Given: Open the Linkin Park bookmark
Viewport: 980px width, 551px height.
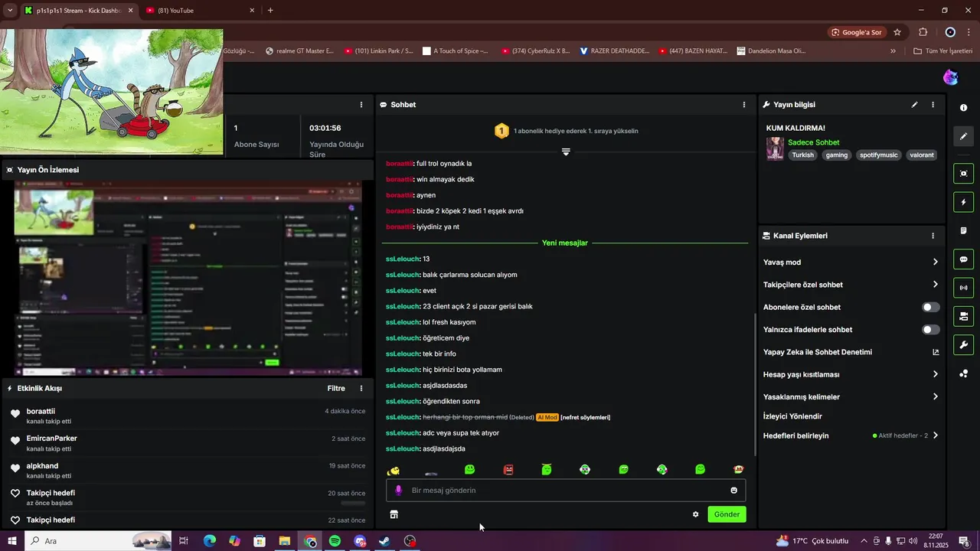Looking at the screenshot, I should 378,51.
